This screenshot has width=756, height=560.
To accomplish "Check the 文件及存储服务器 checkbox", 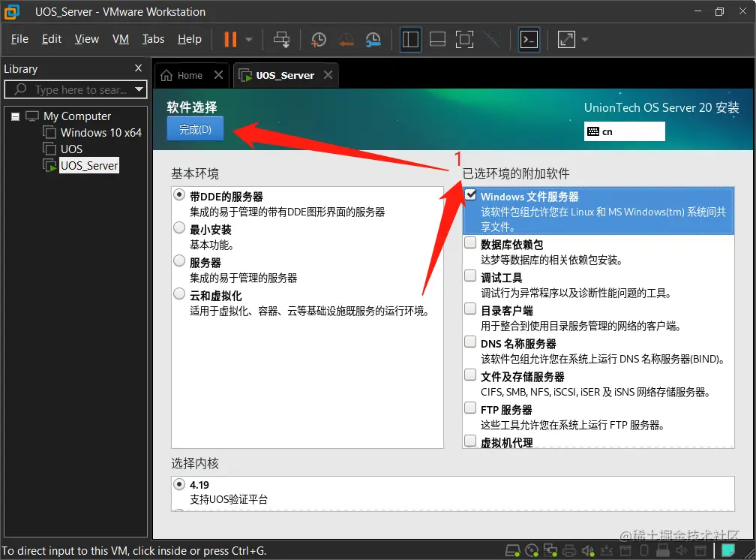I will (x=470, y=375).
